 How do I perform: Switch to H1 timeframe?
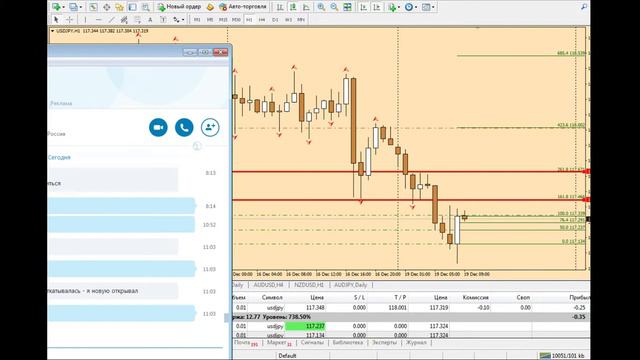click(x=249, y=20)
